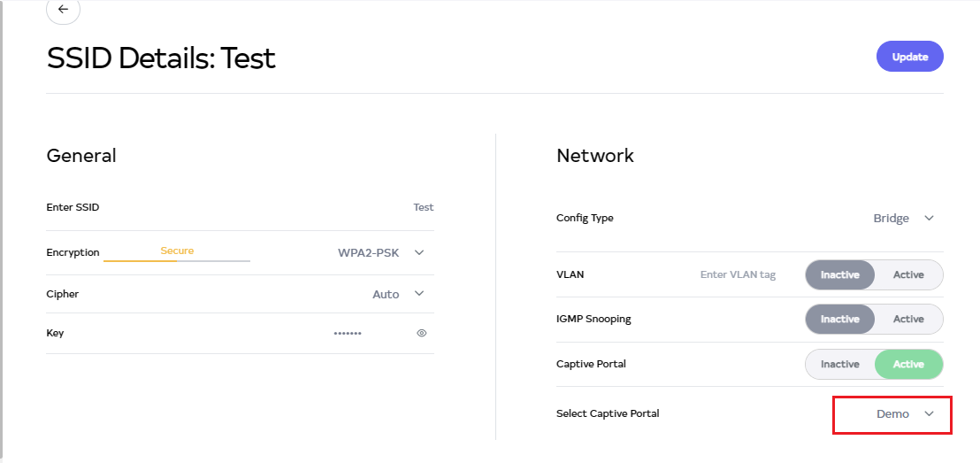Screen dimensions: 980x463
Task: Select Active for Captive Portal
Action: pyautogui.click(x=908, y=364)
